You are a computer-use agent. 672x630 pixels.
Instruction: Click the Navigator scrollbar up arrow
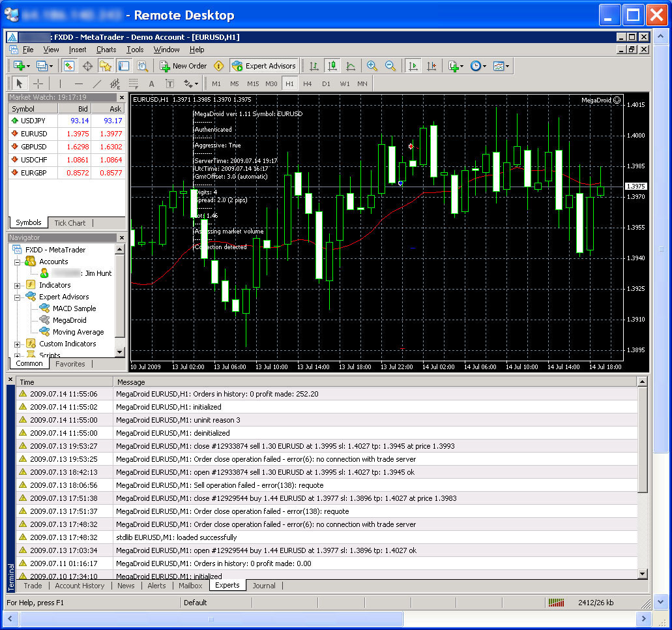click(120, 249)
